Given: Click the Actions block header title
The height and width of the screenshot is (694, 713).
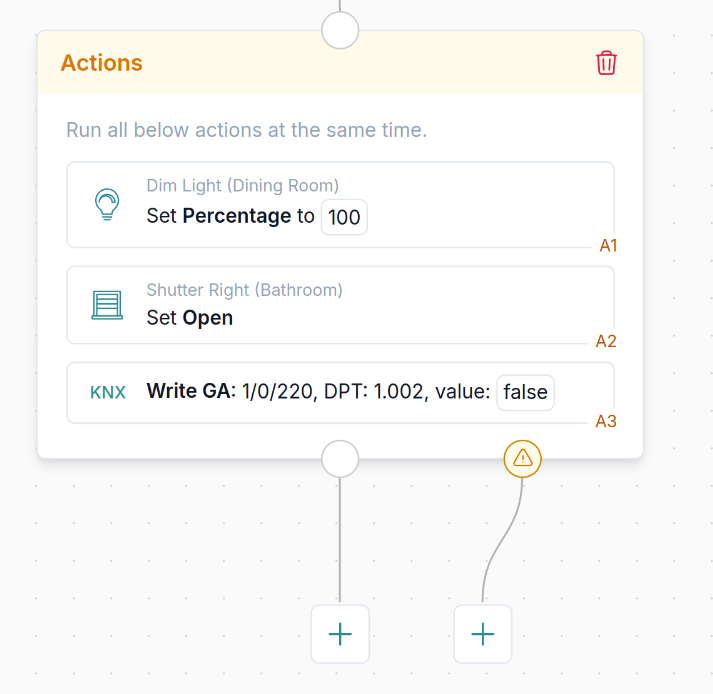Looking at the screenshot, I should (102, 63).
